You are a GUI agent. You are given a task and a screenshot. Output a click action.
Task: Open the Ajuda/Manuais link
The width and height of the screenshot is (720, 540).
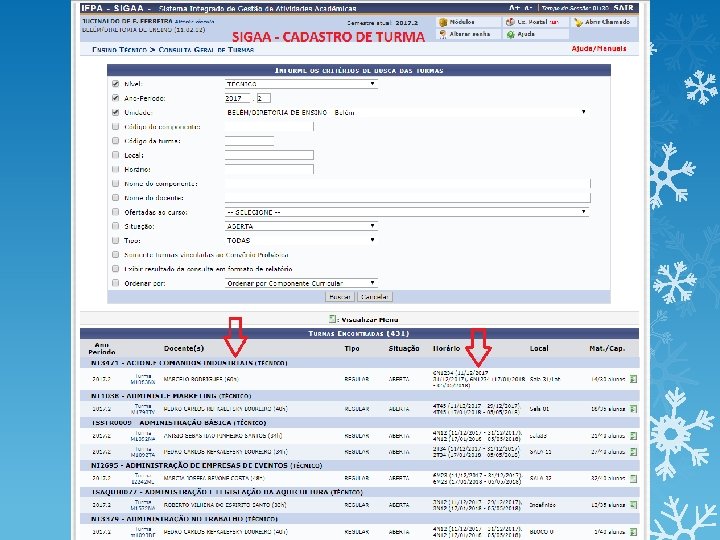(x=599, y=49)
